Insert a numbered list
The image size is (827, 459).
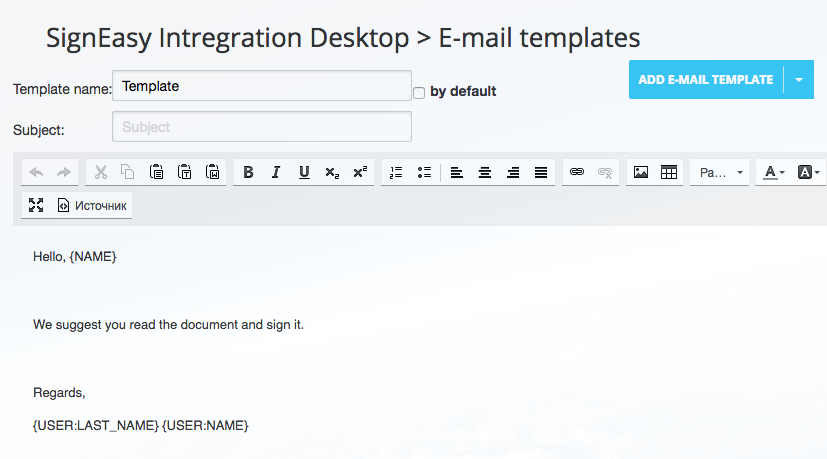coord(396,173)
